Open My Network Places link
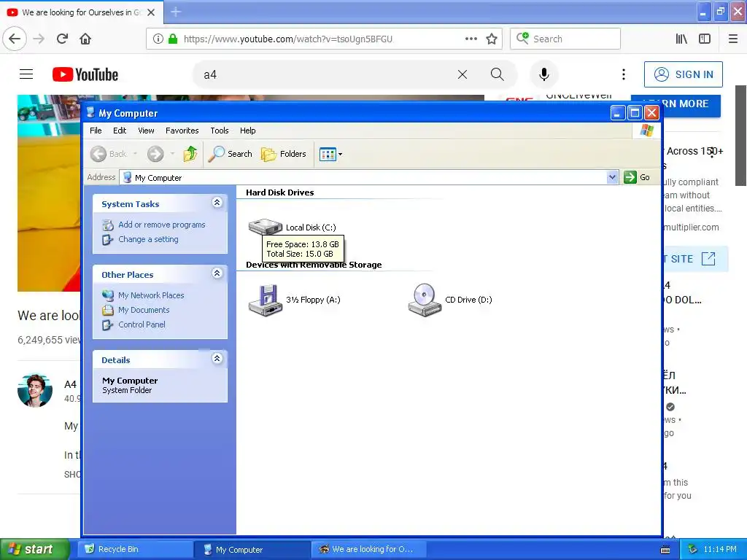Screen dimensions: 747x560 pyautogui.click(x=151, y=295)
